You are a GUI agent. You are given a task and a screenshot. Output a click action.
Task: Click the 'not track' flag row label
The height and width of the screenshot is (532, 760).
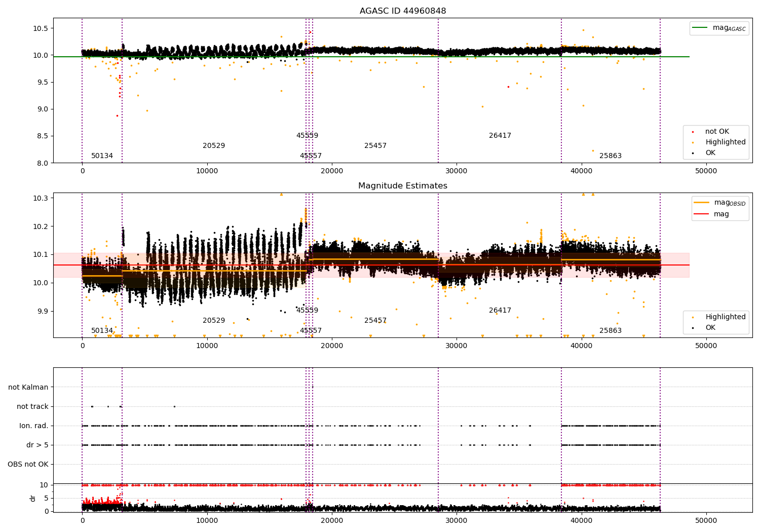[x=32, y=407]
